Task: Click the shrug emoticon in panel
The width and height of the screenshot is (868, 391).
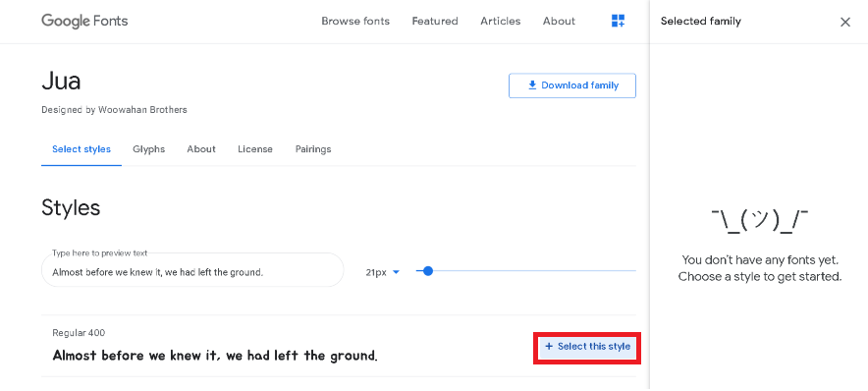Action: point(760,220)
